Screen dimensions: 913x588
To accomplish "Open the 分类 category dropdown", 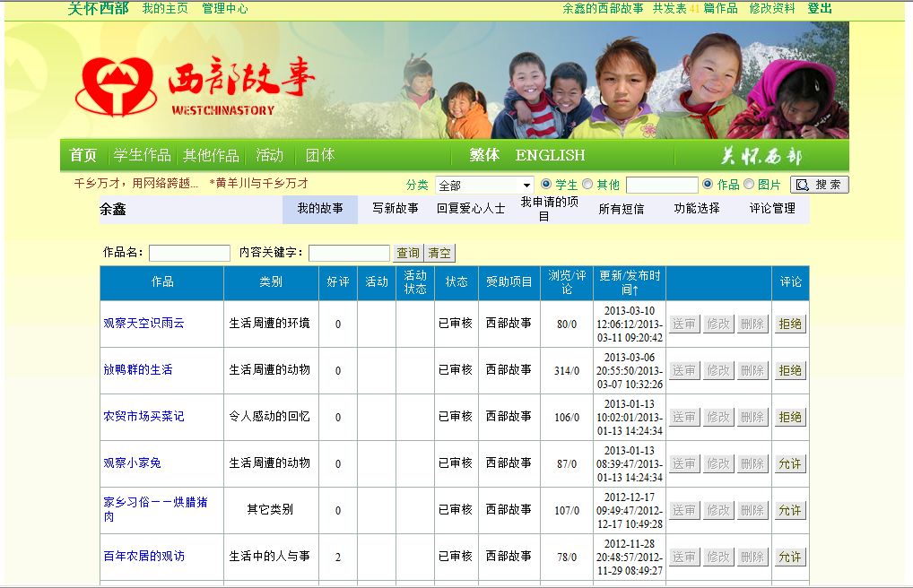I will (x=484, y=186).
